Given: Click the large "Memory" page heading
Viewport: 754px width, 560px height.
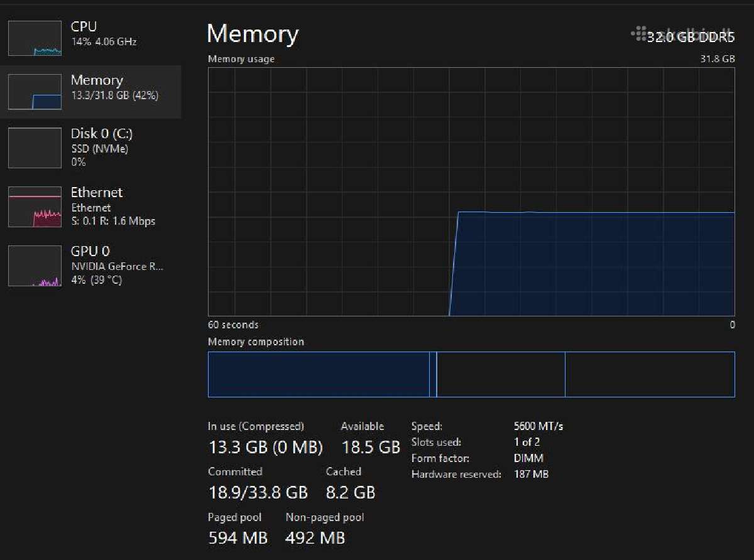Looking at the screenshot, I should tap(253, 33).
